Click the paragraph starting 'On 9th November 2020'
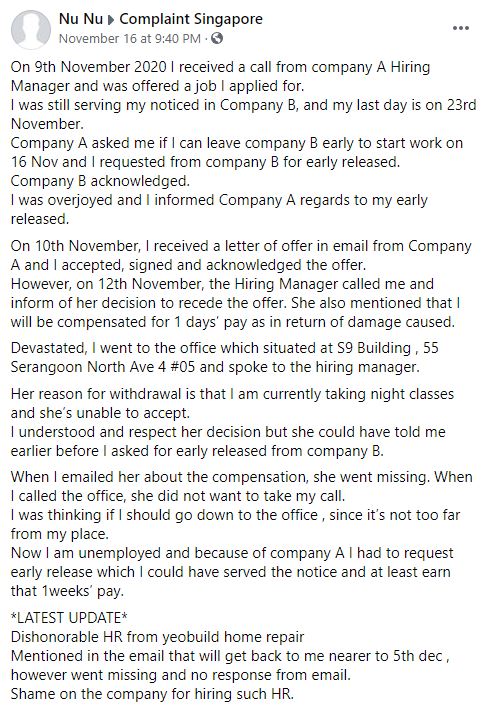The height and width of the screenshot is (709, 489). click(243, 143)
